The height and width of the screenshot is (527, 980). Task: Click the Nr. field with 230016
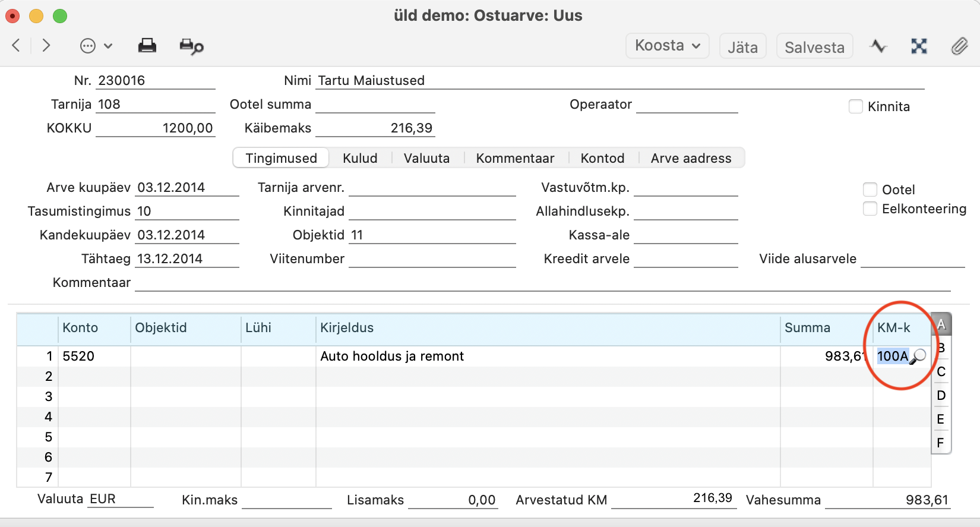click(x=156, y=80)
